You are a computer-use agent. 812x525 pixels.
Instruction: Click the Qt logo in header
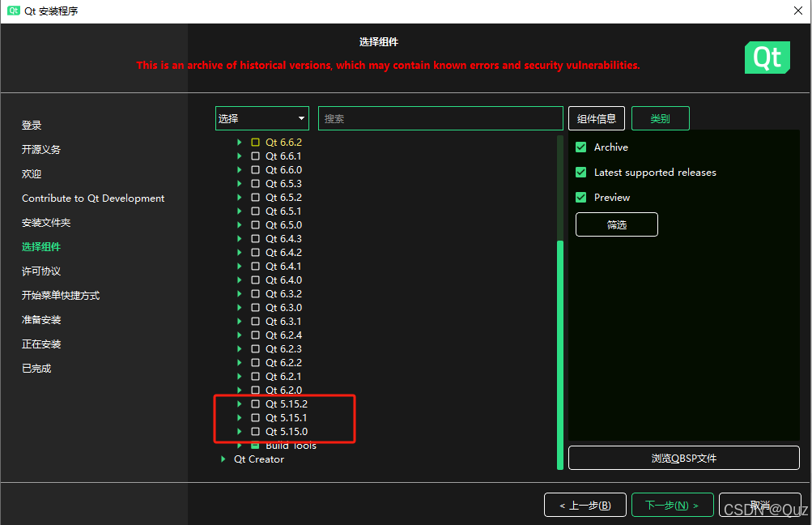(767, 58)
